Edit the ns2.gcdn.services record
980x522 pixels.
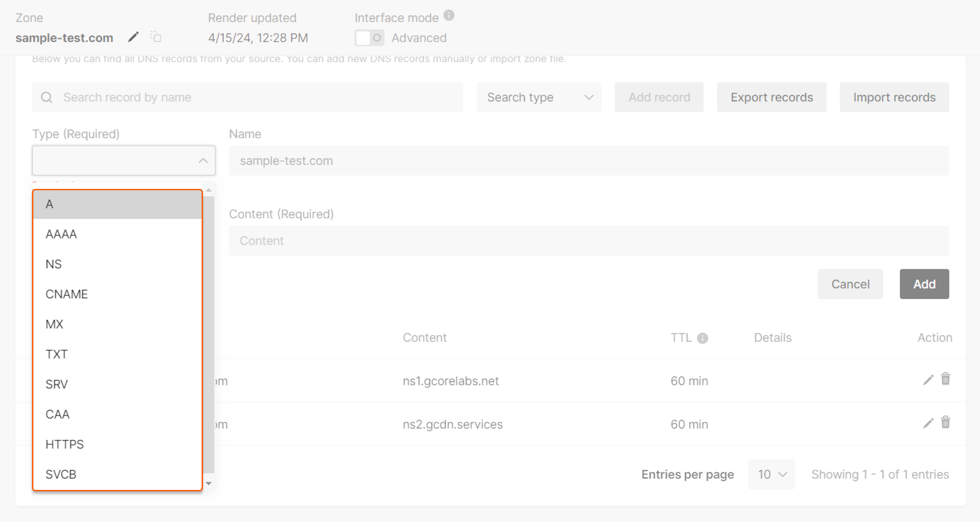click(928, 424)
